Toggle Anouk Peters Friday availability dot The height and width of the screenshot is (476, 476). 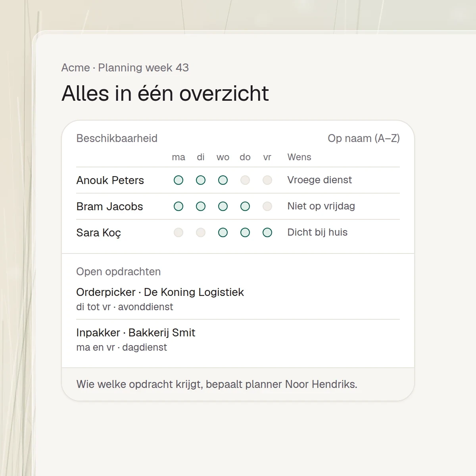click(x=267, y=180)
